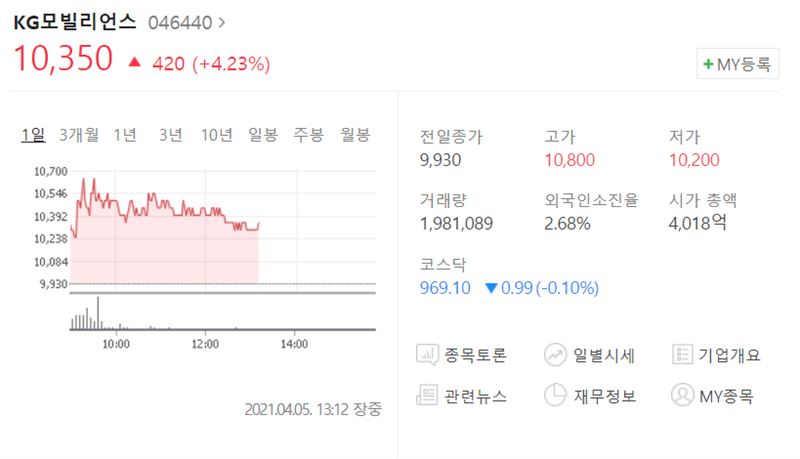Click the red up-triangle price indicator
Viewport: 800px width, 459px height.
[x=134, y=62]
